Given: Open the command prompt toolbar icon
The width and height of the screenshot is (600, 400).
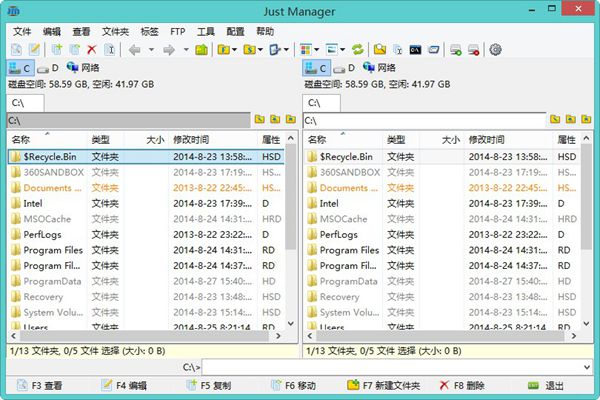Looking at the screenshot, I should click(x=416, y=49).
